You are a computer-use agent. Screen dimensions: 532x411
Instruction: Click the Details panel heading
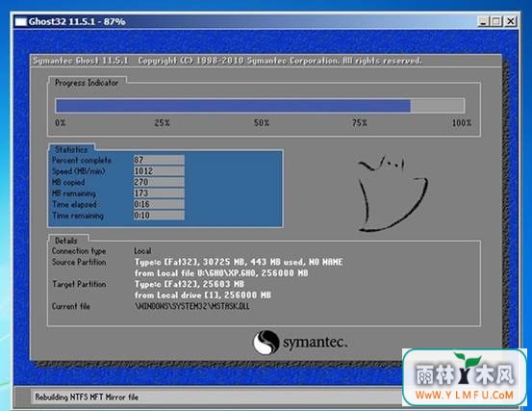[x=65, y=241]
